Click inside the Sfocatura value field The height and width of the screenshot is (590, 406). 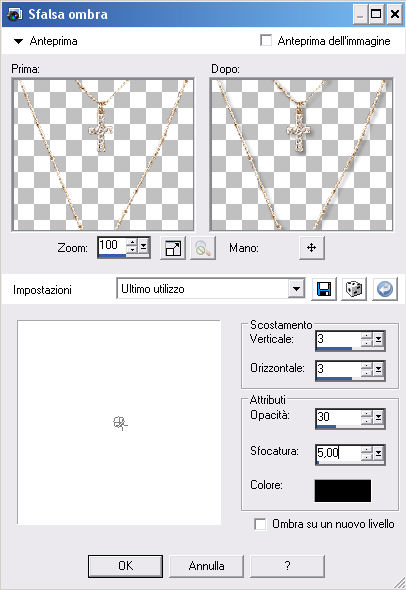tap(338, 453)
